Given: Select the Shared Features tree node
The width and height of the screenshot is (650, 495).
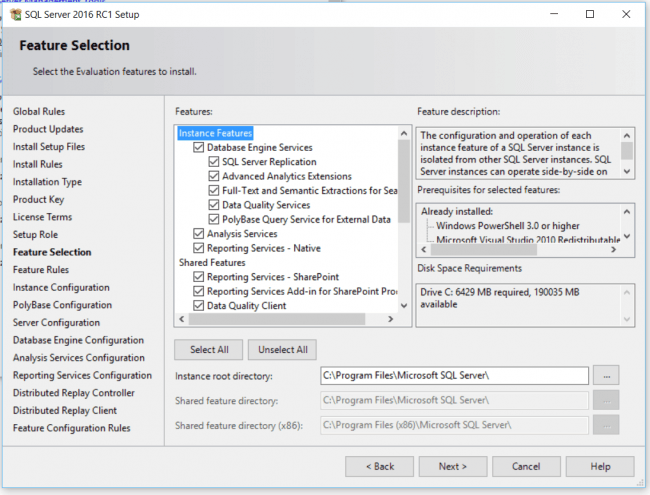Looking at the screenshot, I should (212, 262).
